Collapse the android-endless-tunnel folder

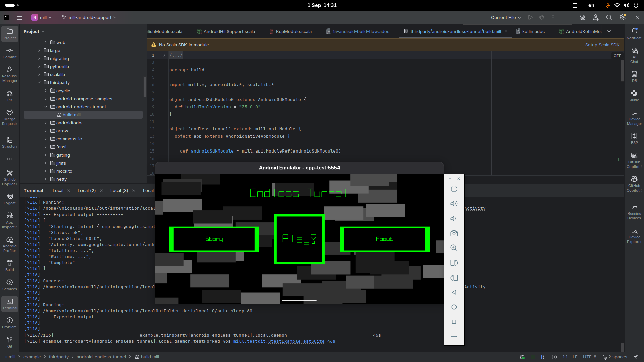[x=46, y=107]
